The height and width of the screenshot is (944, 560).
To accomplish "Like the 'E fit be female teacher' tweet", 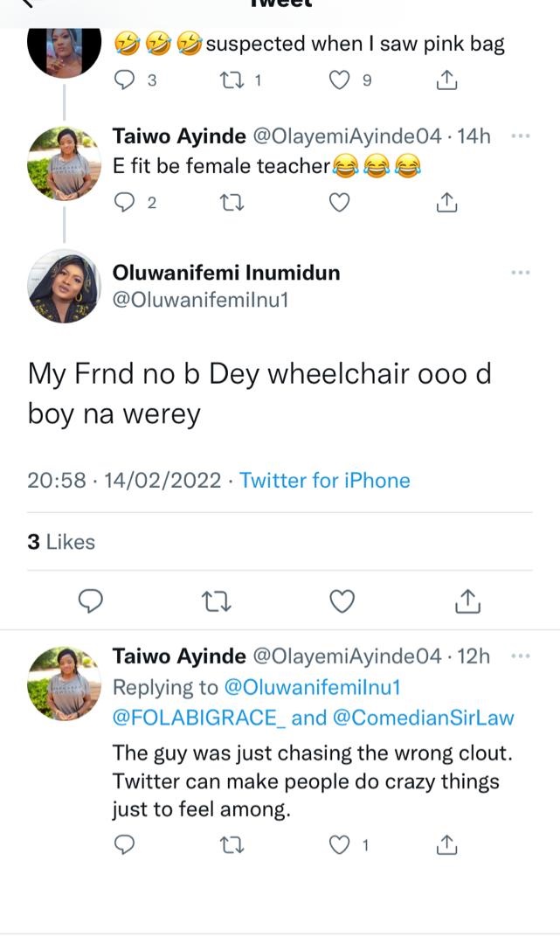I will pyautogui.click(x=339, y=203).
